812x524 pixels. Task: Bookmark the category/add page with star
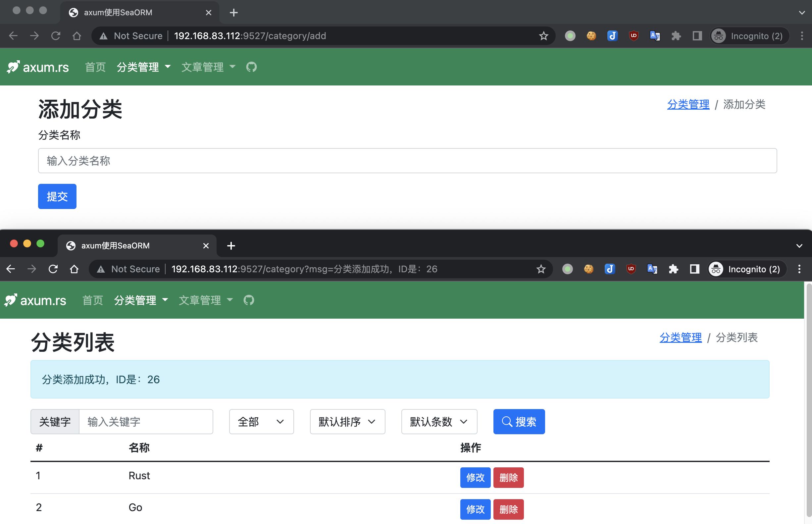pyautogui.click(x=543, y=36)
